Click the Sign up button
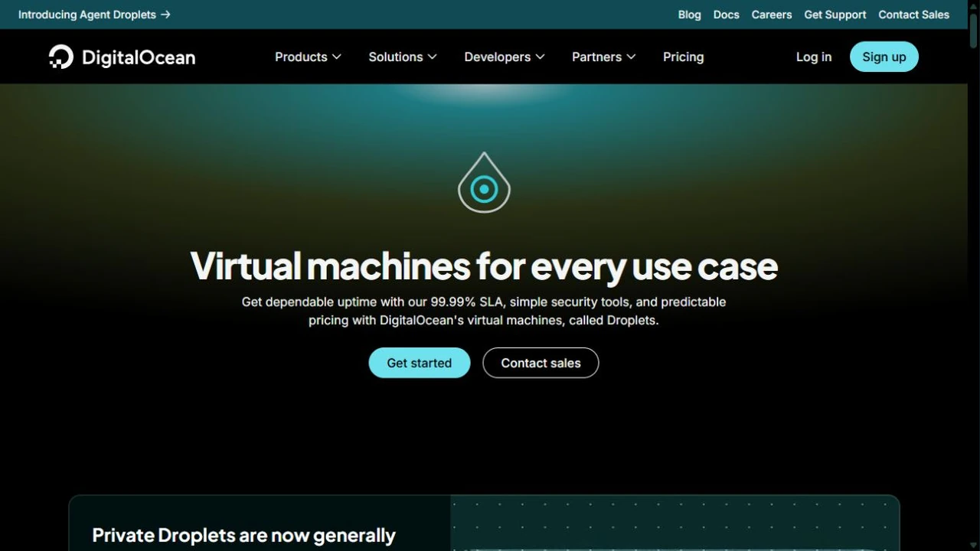980x551 pixels. (x=884, y=57)
